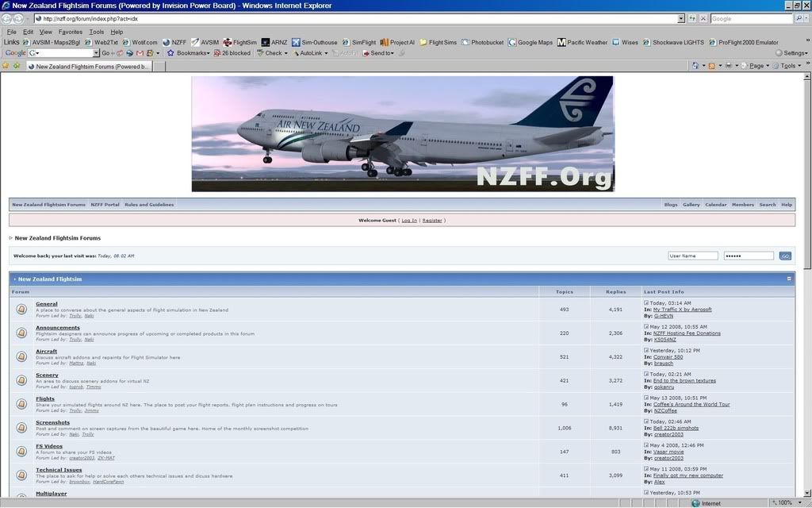Click the Home icon in command bar

tap(695, 66)
